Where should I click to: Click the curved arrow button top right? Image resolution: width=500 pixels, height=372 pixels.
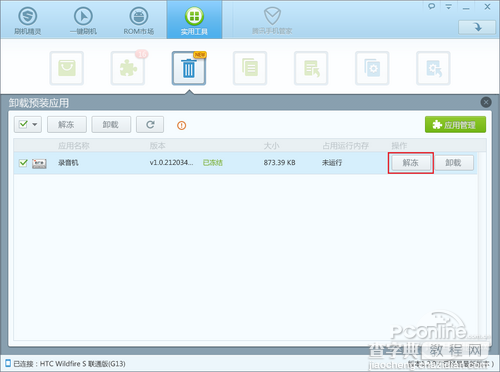tap(477, 27)
